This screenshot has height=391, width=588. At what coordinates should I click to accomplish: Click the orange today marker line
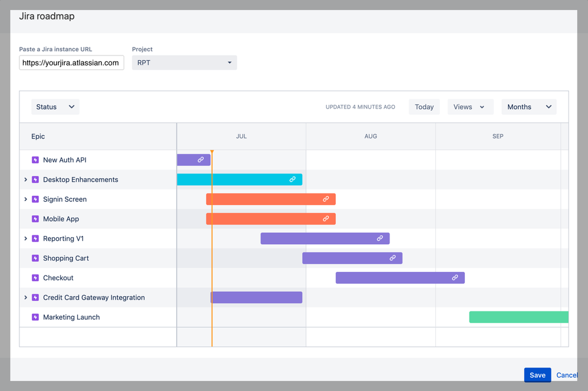[x=212, y=248]
